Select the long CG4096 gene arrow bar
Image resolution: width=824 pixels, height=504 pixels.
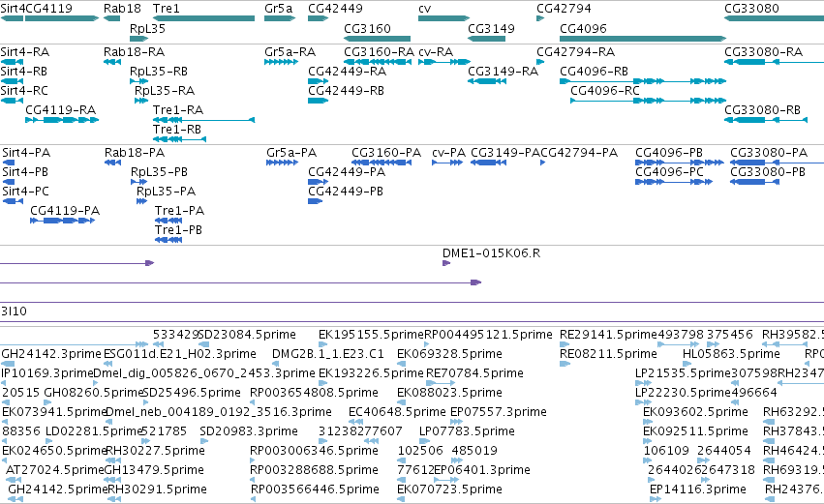coord(643,39)
